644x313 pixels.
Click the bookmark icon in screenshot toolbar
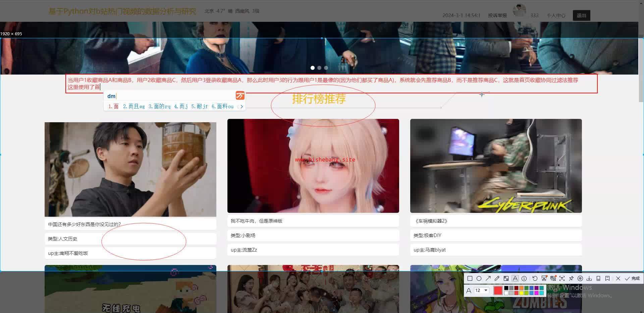[607, 278]
